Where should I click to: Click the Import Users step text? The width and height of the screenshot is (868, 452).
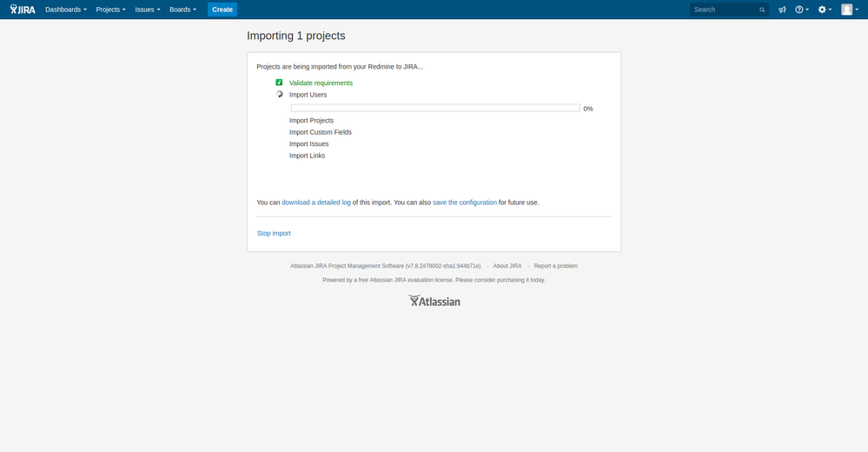pyautogui.click(x=308, y=95)
